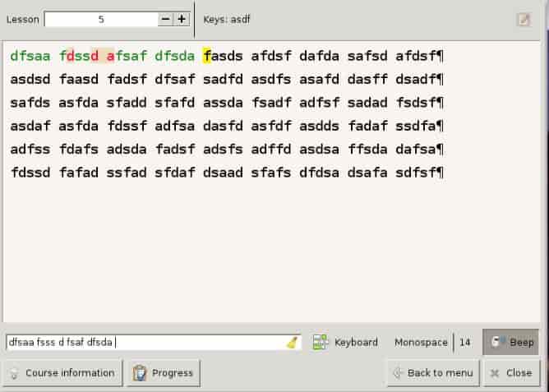The height and width of the screenshot is (392, 549).
Task: Click the Lesson number field showing 5
Action: pos(101,19)
